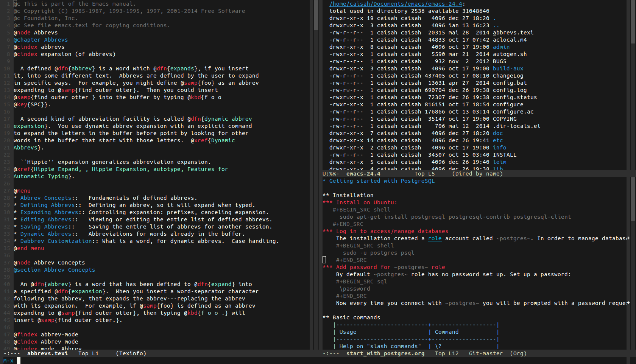This screenshot has width=636, height=364.
Task: Click the (Texinfo) mode indicator
Action: coord(131,353)
